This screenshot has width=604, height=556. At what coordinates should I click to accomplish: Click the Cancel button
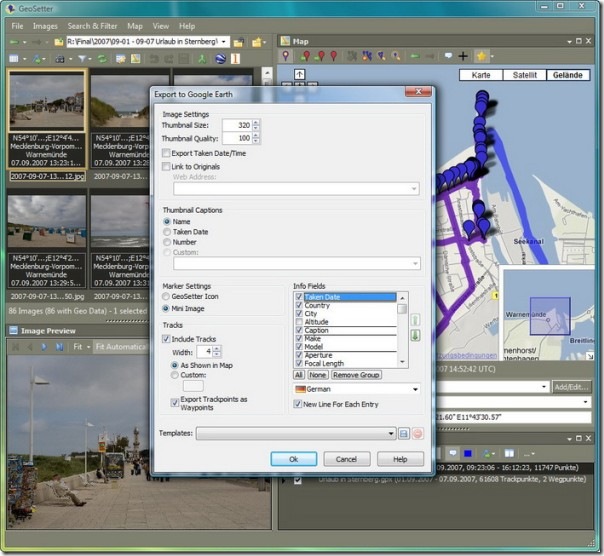(x=346, y=459)
